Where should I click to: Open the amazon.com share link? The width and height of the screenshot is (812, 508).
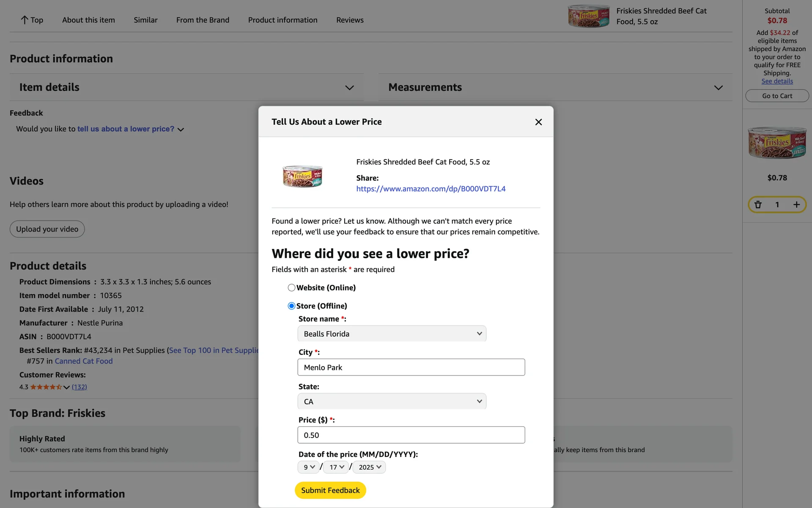[x=431, y=189]
